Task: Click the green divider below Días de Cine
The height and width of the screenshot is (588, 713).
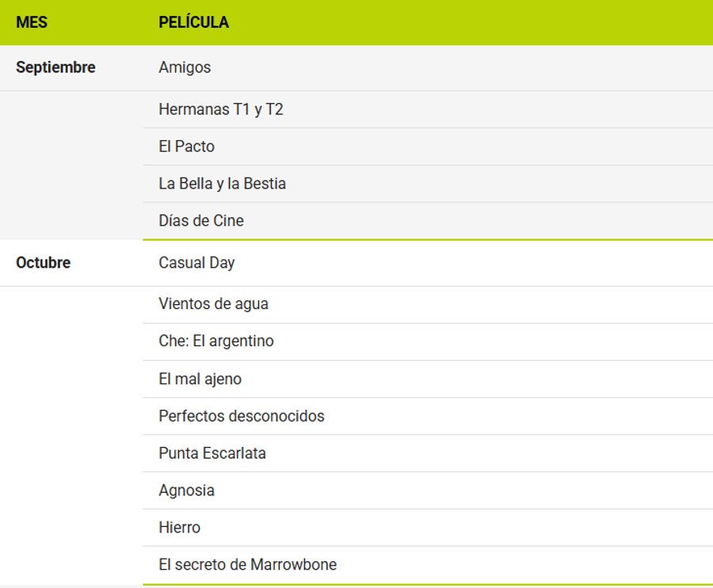Action: [428, 239]
